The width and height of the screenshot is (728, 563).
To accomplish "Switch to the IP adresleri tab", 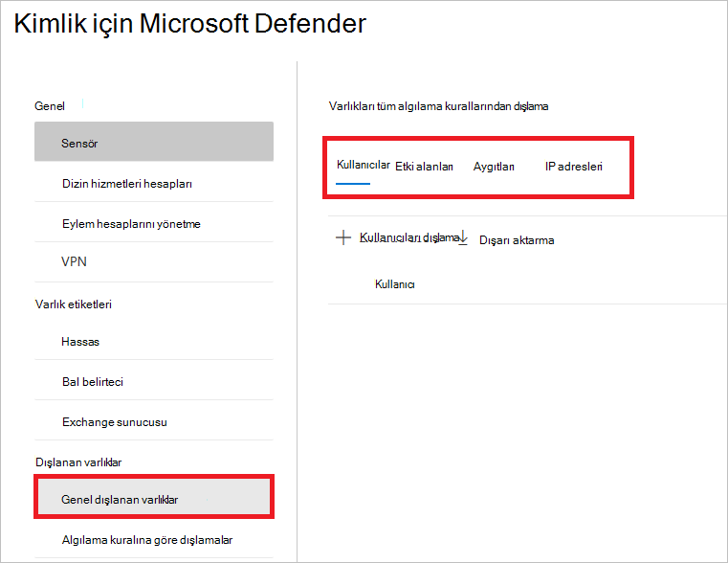I will click(573, 167).
